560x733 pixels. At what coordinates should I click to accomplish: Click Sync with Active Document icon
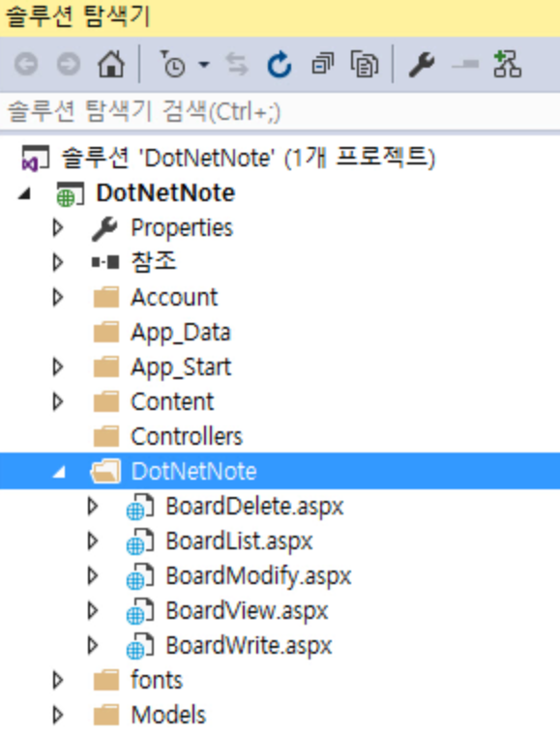[237, 64]
